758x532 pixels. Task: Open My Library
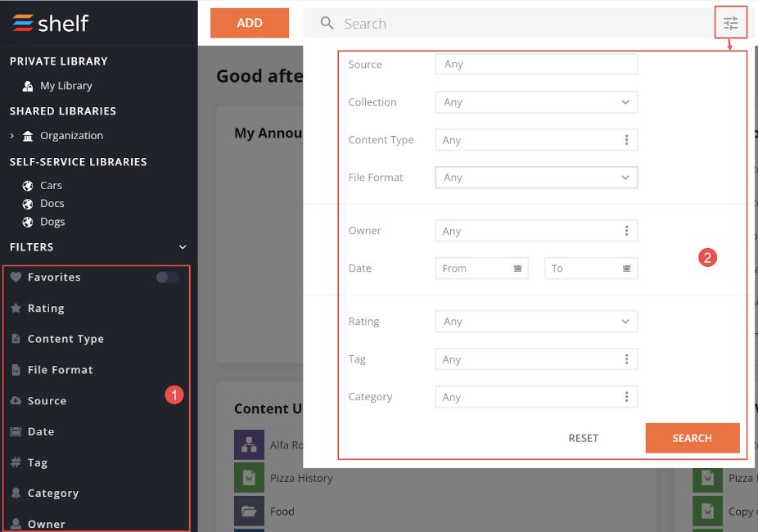[x=60, y=85]
